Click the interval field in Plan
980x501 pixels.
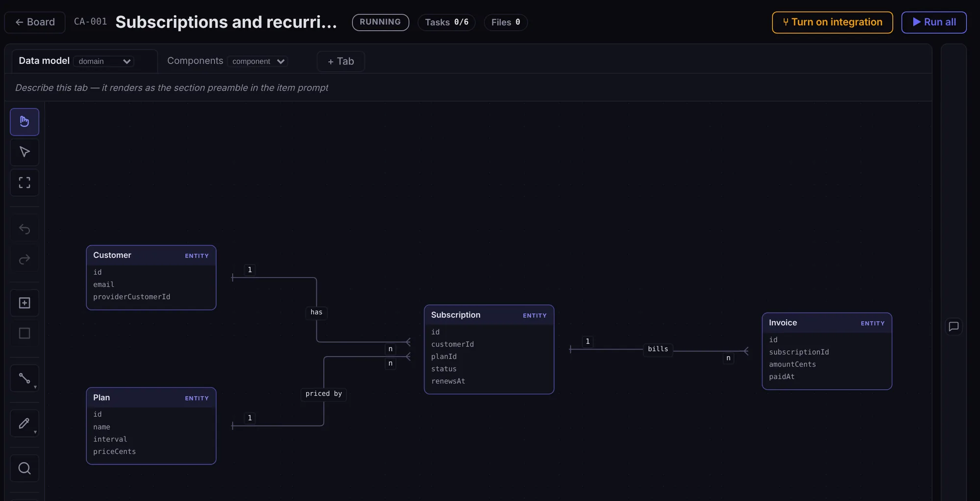point(110,439)
